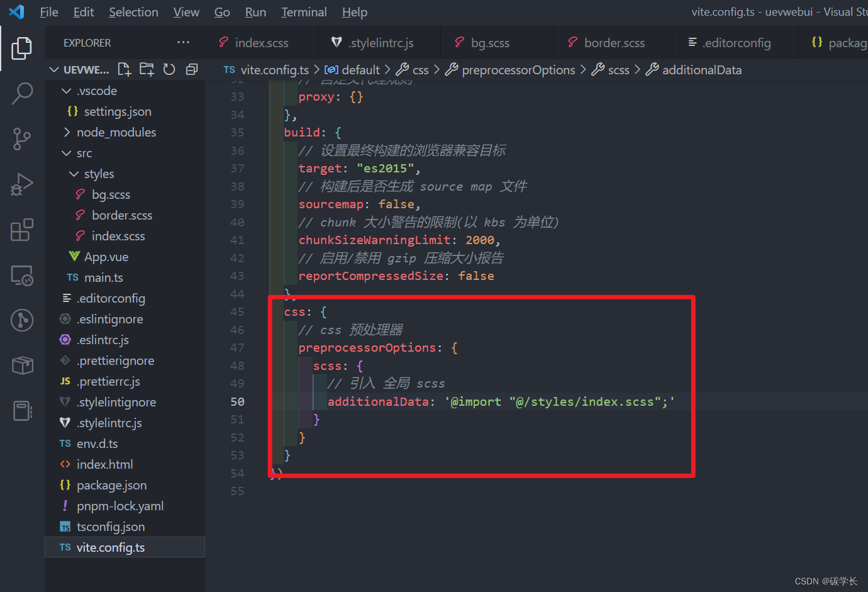Create a new file in Explorer

[125, 69]
